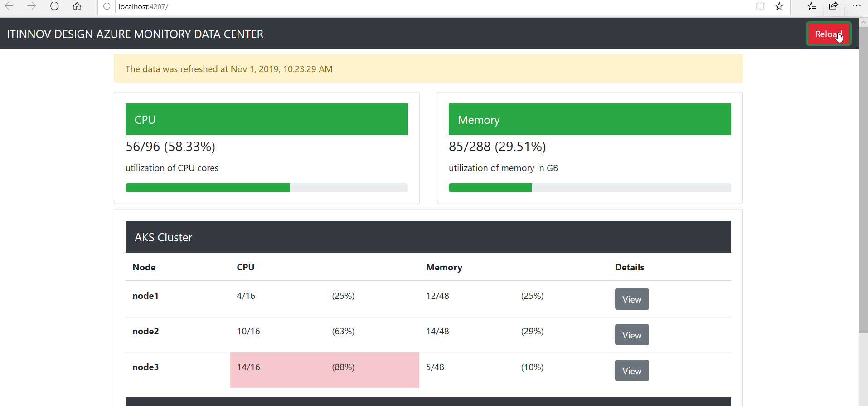Viewport: 868px width, 406px height.
Task: Click the browser back arrow
Action: (9, 6)
